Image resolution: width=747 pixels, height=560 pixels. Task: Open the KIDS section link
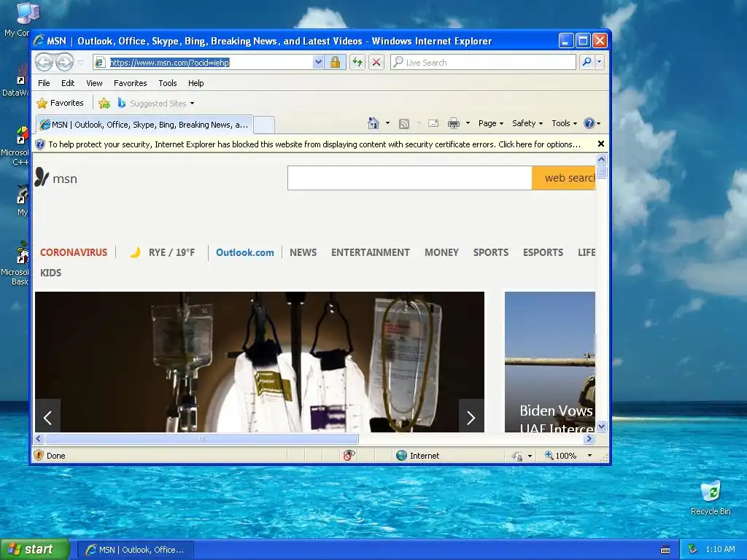[x=50, y=273]
